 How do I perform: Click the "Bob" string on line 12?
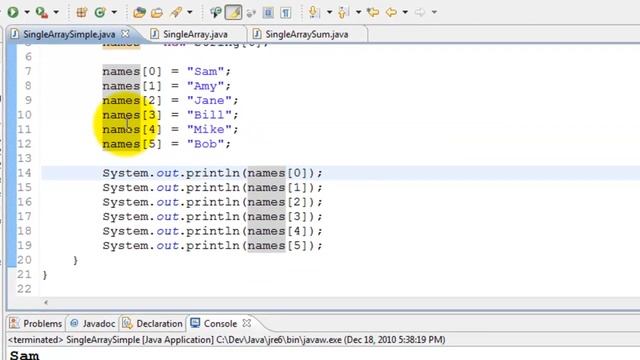tap(205, 144)
